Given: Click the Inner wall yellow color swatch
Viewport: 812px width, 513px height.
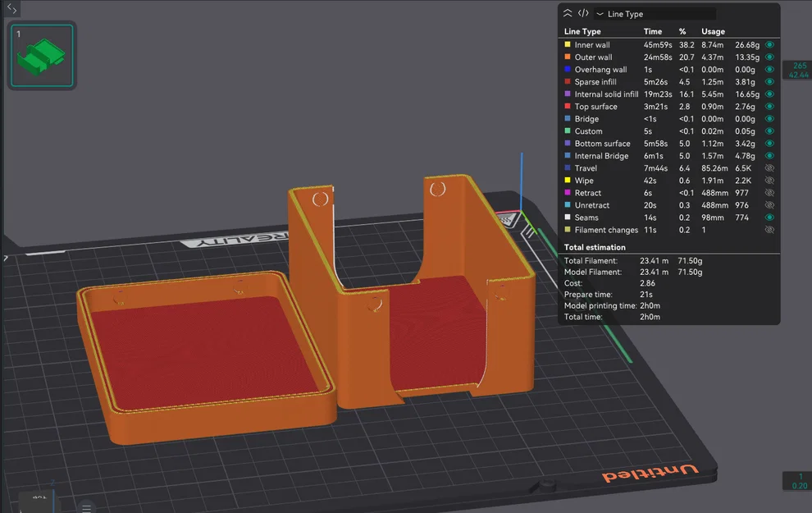Looking at the screenshot, I should click(x=568, y=44).
